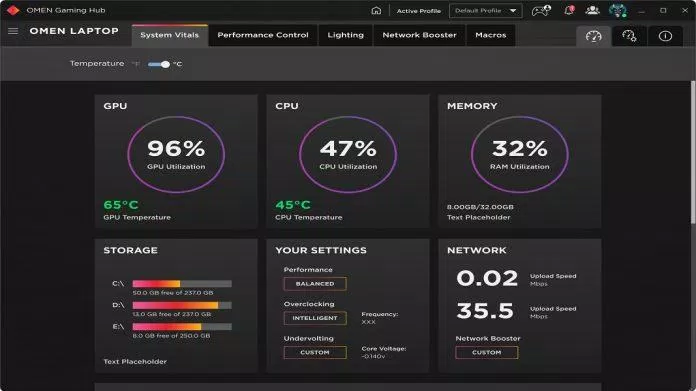Screen dimensions: 696x391
Task: Open the Default Profile dropdown
Action: [486, 11]
